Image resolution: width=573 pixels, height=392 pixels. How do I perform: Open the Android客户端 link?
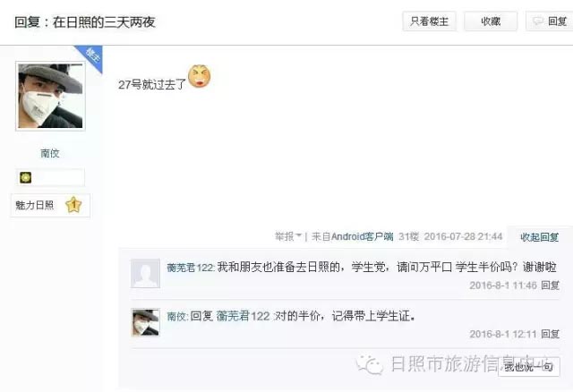(362, 236)
